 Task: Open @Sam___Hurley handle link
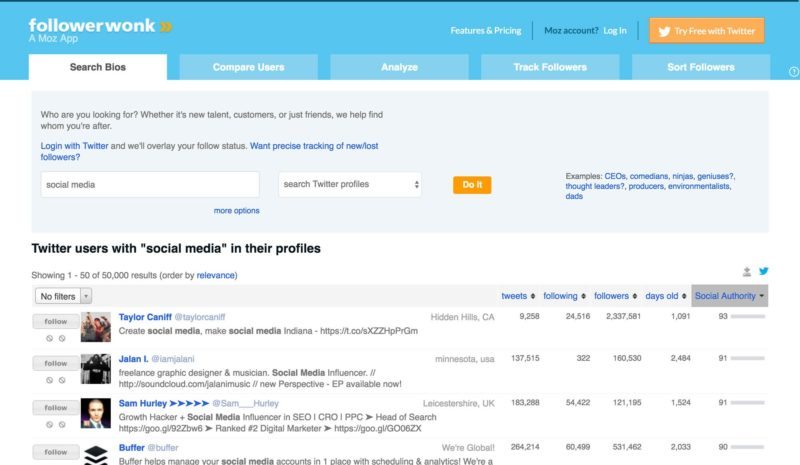click(x=245, y=403)
